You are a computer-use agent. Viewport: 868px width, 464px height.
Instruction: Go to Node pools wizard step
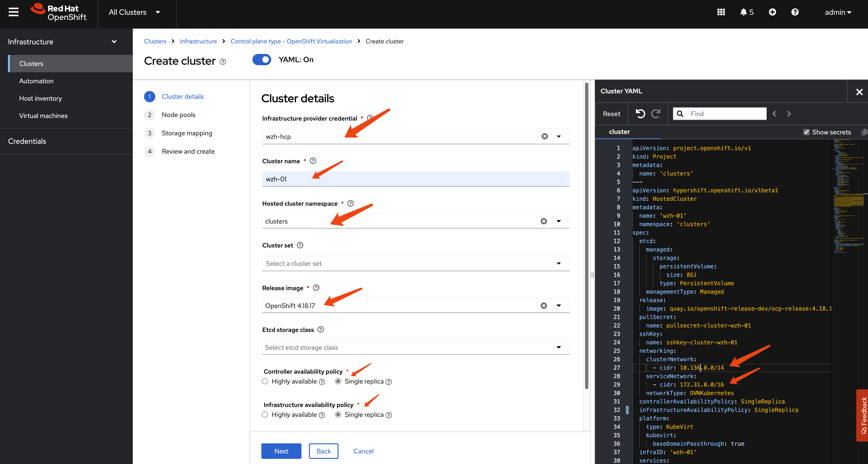178,115
